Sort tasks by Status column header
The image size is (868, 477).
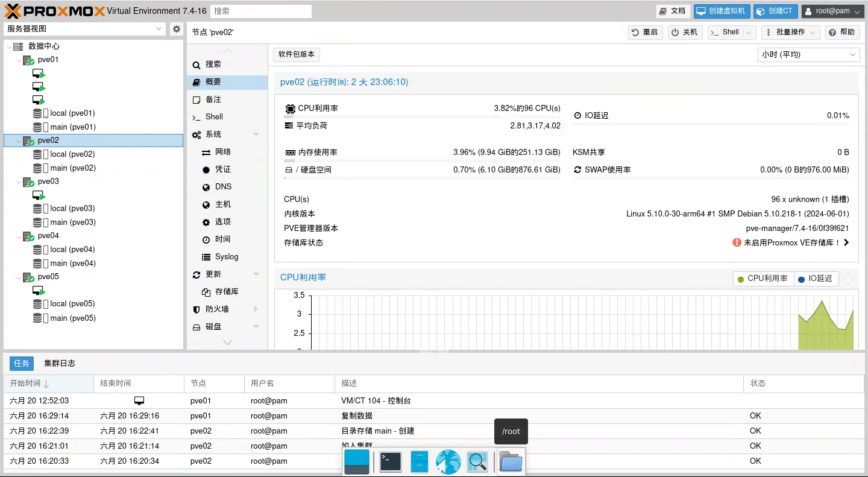pyautogui.click(x=804, y=384)
